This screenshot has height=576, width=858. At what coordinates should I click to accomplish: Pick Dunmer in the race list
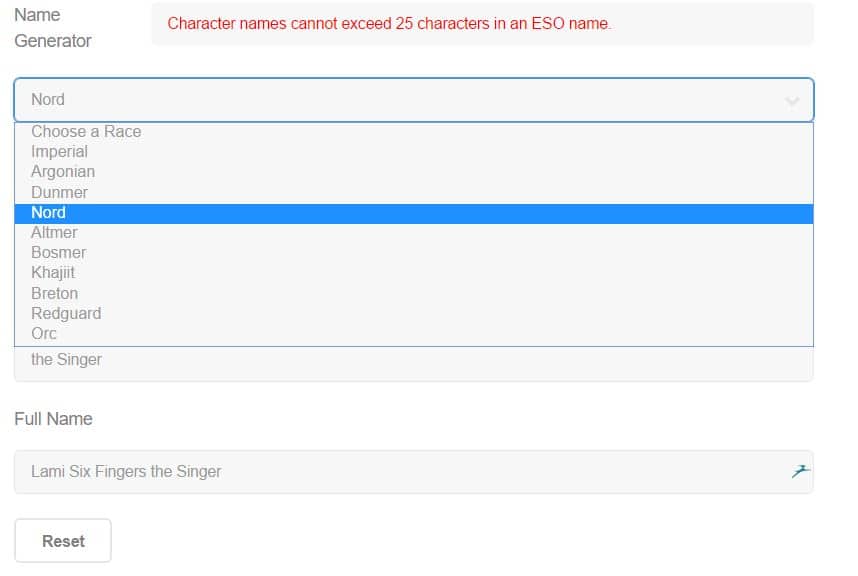pos(414,193)
